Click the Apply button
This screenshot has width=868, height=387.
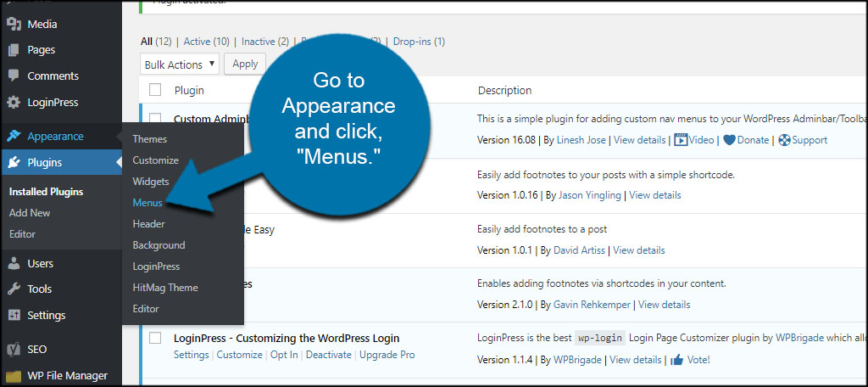coord(245,64)
